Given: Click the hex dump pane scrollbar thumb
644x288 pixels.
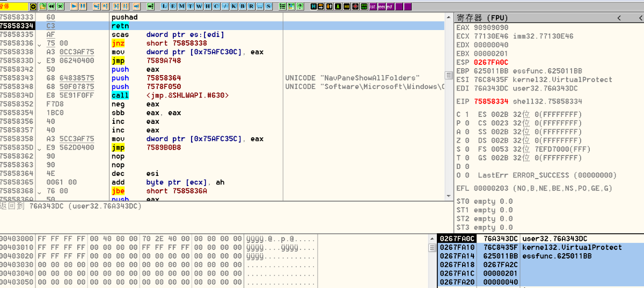Looking at the screenshot, I should pos(431,248).
